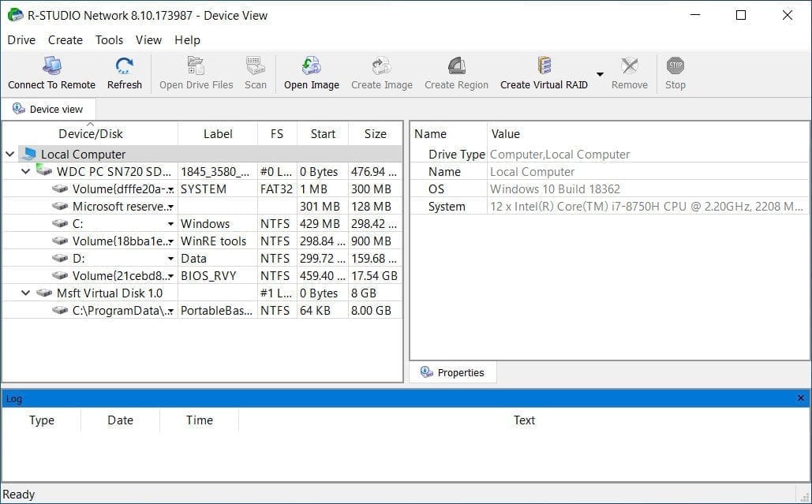
Task: Click the Connect To Remote toolbar icon
Action: point(52,65)
